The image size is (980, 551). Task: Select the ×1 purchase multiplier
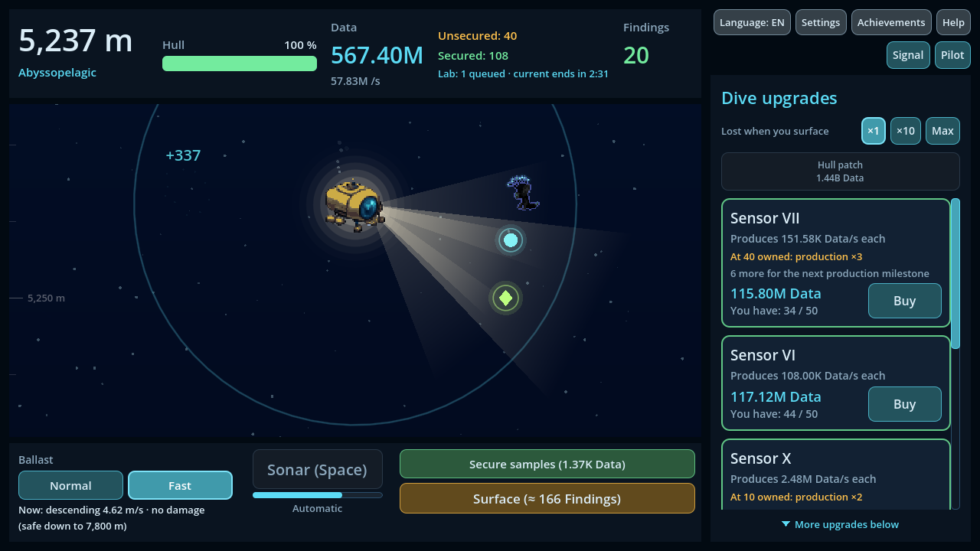pyautogui.click(x=873, y=131)
